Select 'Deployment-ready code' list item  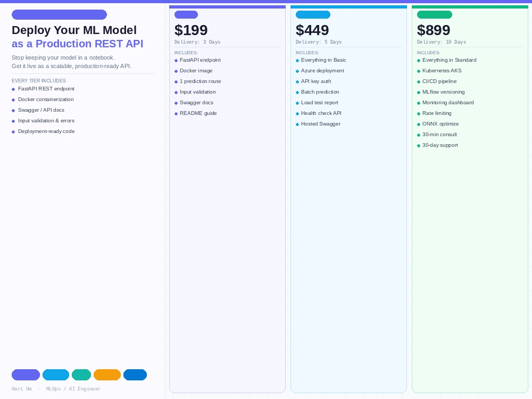pyautogui.click(x=46, y=131)
